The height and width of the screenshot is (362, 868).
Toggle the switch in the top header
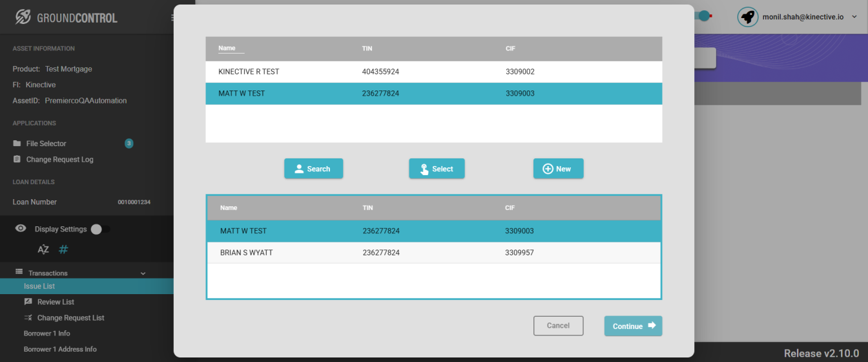[x=704, y=16]
